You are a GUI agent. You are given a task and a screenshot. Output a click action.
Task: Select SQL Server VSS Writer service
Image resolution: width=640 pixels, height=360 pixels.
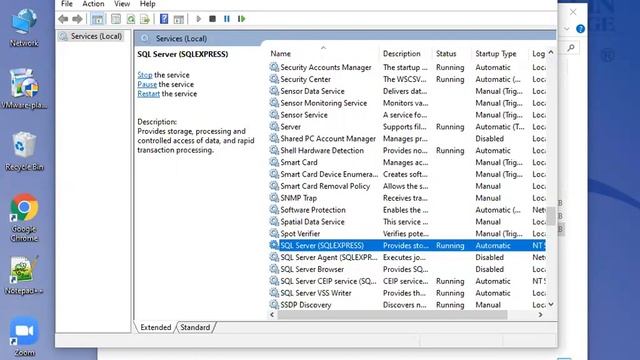pos(407,293)
